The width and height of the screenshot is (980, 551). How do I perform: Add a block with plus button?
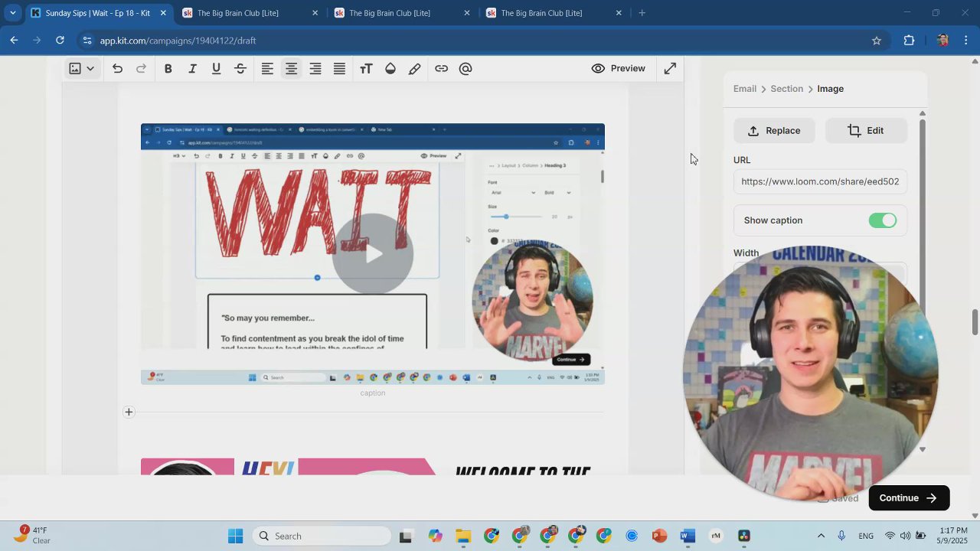coord(129,412)
